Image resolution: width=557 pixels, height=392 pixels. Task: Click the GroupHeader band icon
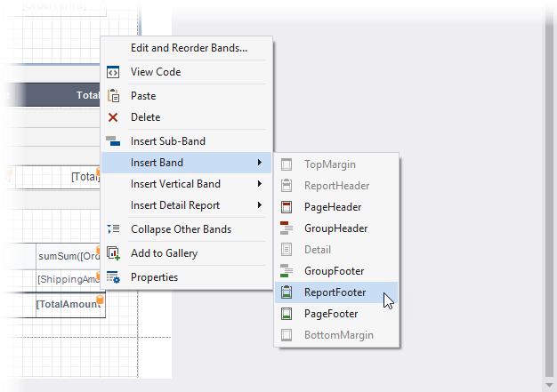[x=287, y=228]
